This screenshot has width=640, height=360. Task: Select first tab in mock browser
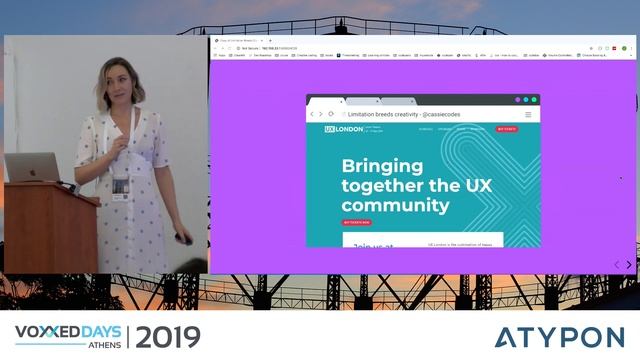coord(327,101)
